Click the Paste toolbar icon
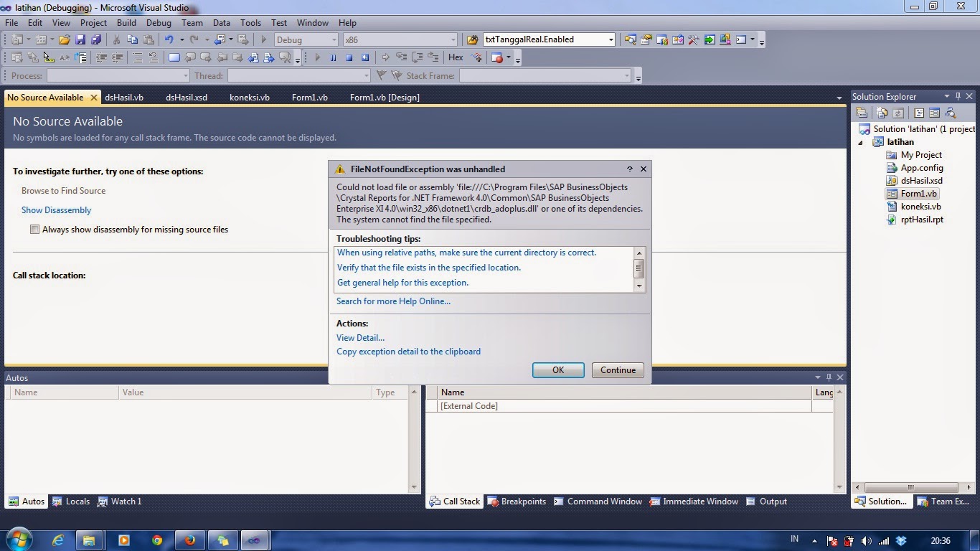Screen dimensions: 980x551 [149, 39]
